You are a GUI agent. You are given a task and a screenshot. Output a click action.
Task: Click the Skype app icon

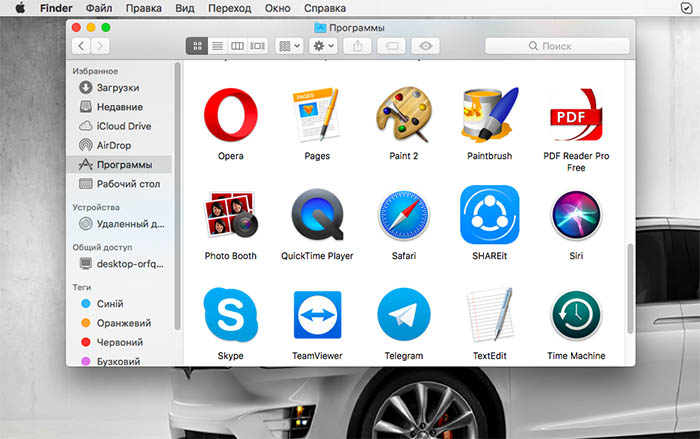231,315
